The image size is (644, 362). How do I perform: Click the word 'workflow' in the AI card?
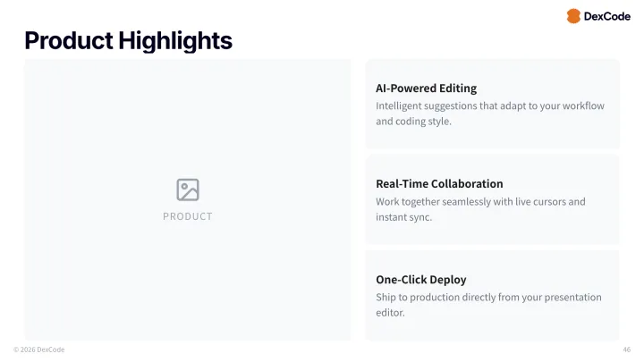click(x=581, y=105)
